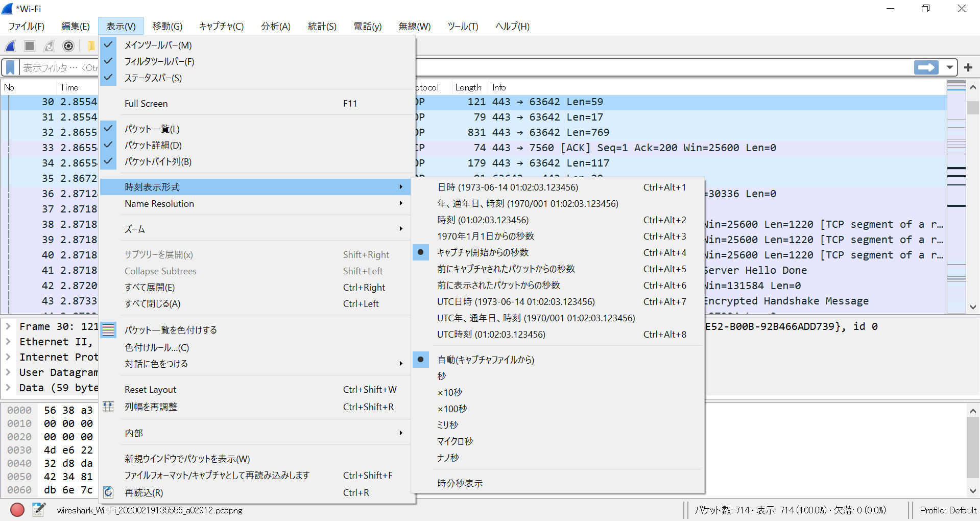This screenshot has height=521, width=980.
Task: Apply the display filter with the arrow button
Action: [926, 67]
